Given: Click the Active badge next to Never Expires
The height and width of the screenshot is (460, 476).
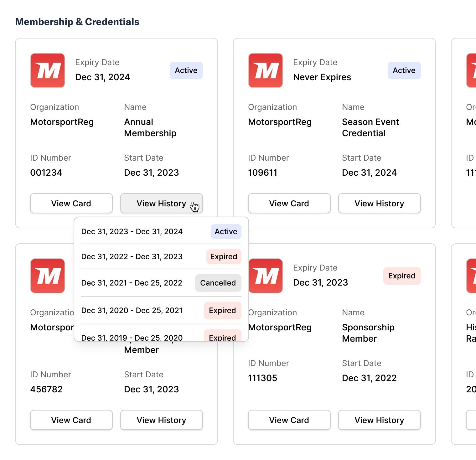Looking at the screenshot, I should [404, 70].
